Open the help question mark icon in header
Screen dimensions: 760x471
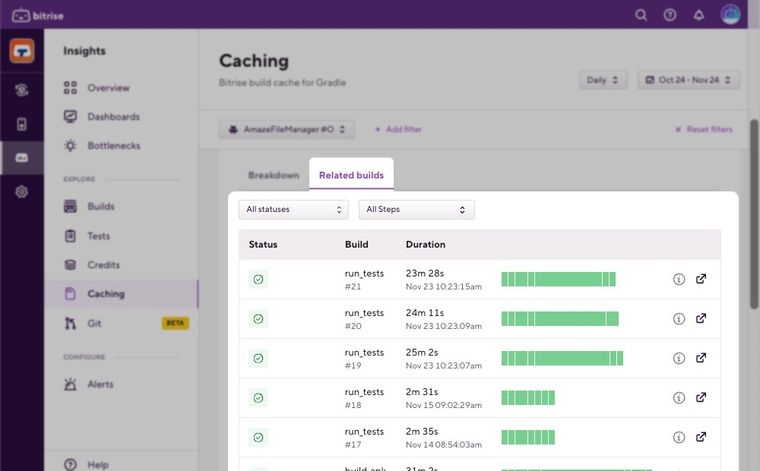click(670, 15)
